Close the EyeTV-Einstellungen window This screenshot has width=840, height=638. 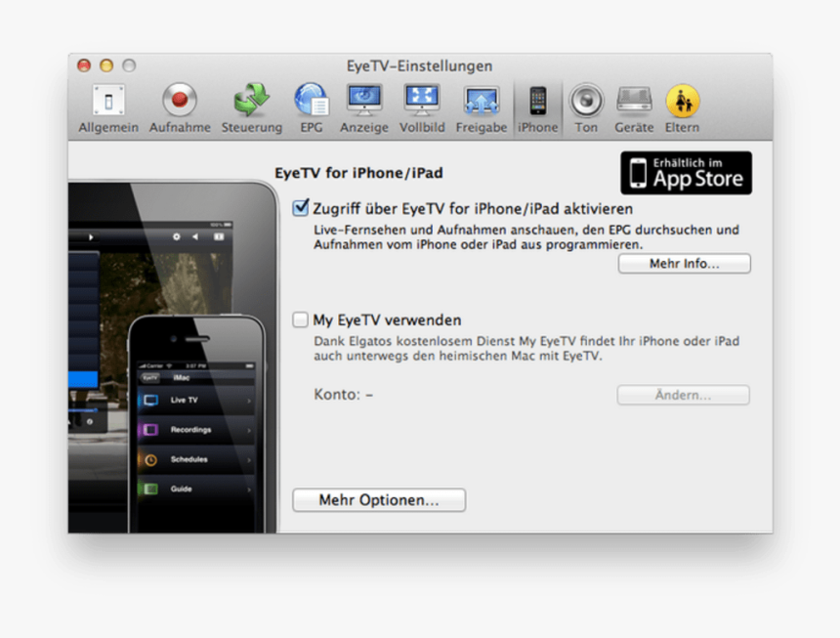[84, 65]
